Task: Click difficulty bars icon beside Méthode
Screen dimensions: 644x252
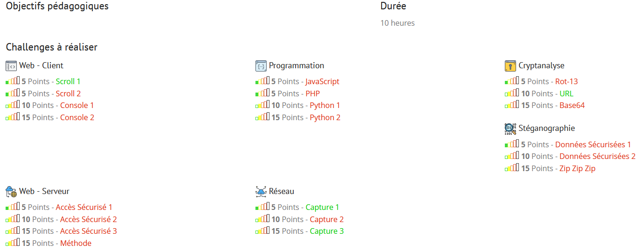Action: [x=13, y=243]
